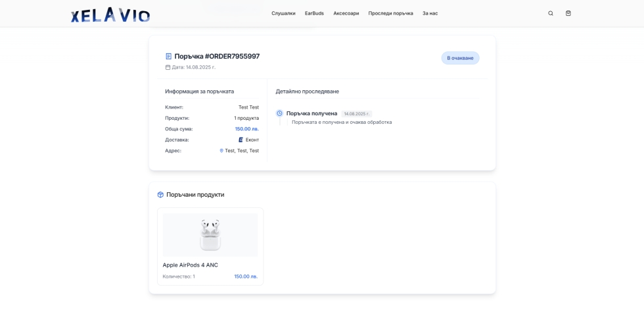644x310 pixels.
Task: Click the date text Дата: 14.08.2025 г.
Action: click(x=193, y=67)
